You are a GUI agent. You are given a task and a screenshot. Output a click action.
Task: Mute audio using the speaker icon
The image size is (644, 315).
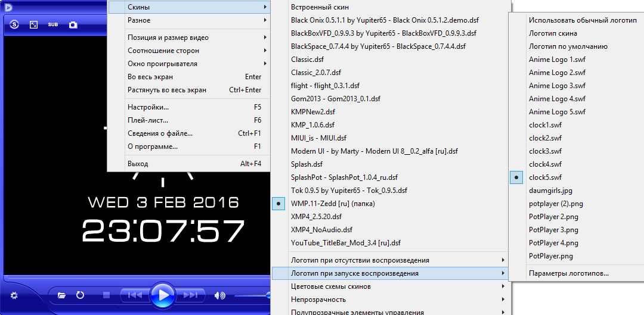pos(220,295)
